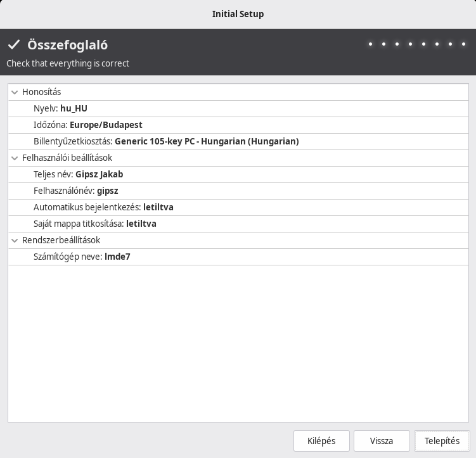The width and height of the screenshot is (476, 458).
Task: Click the "Check that everything is correct" subtitle
Action: (x=68, y=63)
